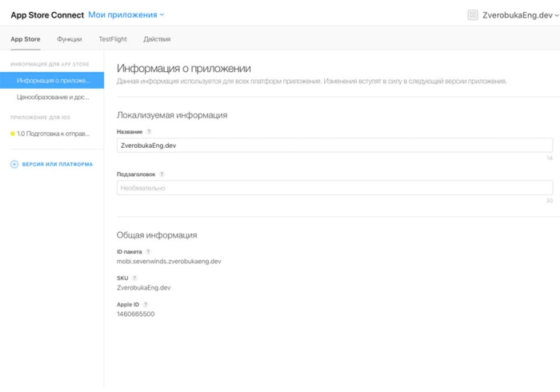560x392 pixels.
Task: Click the yellow status dot for version 1.0
Action: (13, 134)
